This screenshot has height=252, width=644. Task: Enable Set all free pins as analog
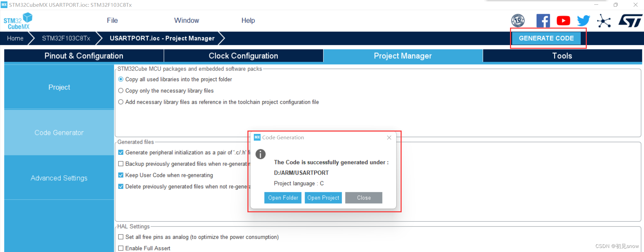click(121, 237)
